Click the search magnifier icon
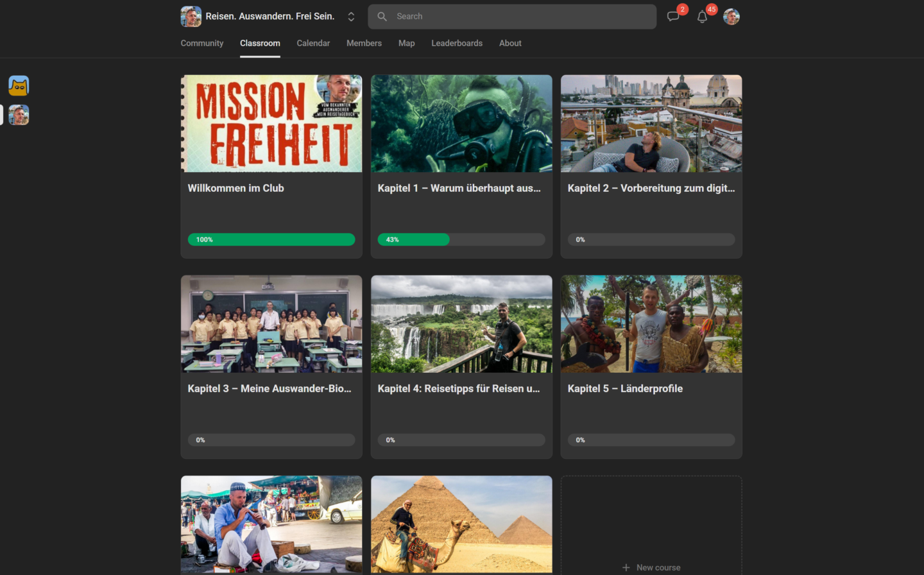The width and height of the screenshot is (924, 575). tap(382, 17)
